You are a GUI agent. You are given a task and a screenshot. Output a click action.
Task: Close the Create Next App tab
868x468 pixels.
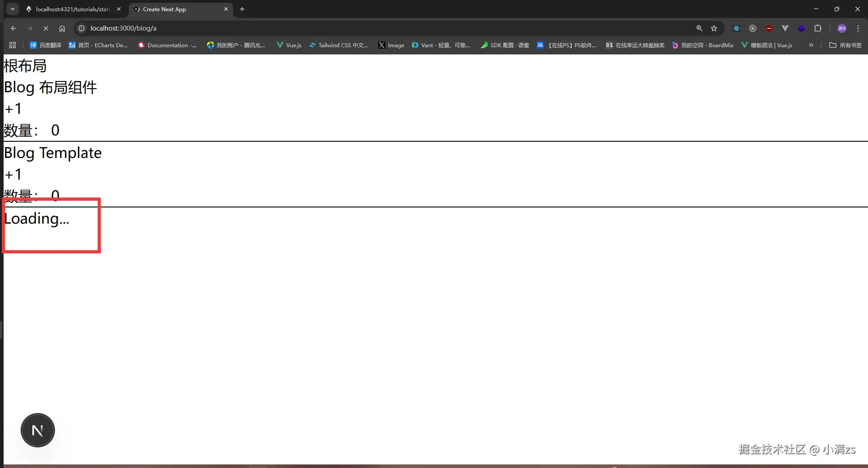click(226, 9)
